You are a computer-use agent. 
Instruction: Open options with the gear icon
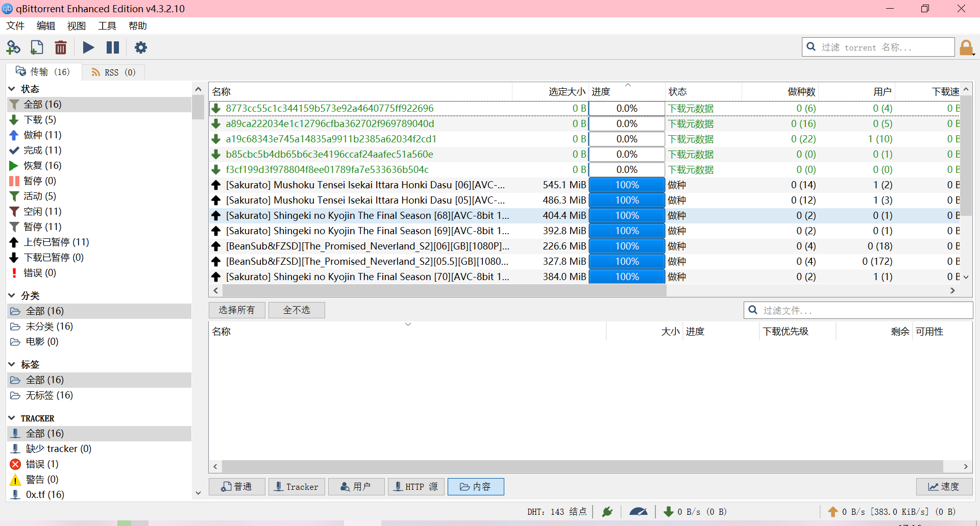[140, 47]
